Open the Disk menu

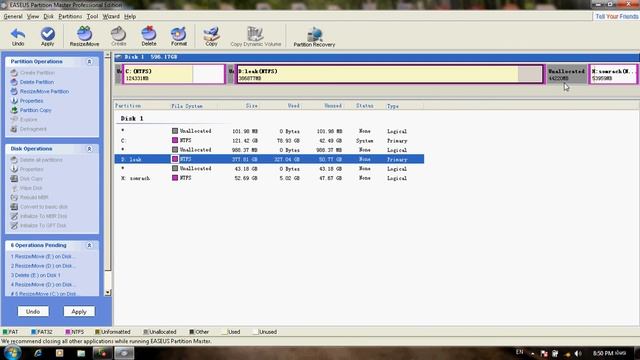pyautogui.click(x=49, y=16)
